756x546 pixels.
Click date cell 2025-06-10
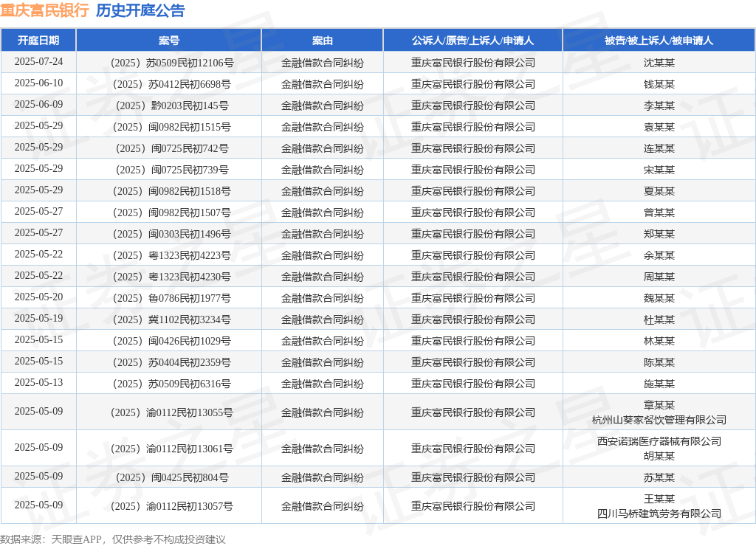point(38,83)
